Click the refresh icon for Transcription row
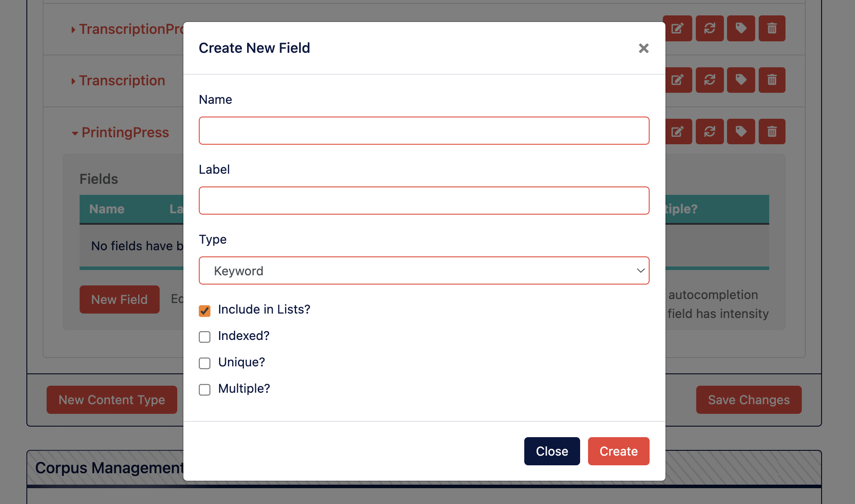855x504 pixels. click(709, 80)
